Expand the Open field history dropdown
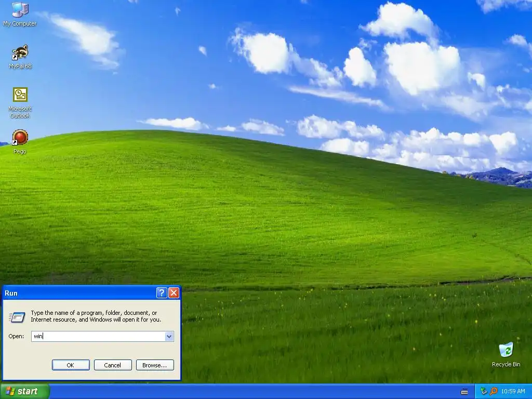This screenshot has width=532, height=399. [169, 336]
